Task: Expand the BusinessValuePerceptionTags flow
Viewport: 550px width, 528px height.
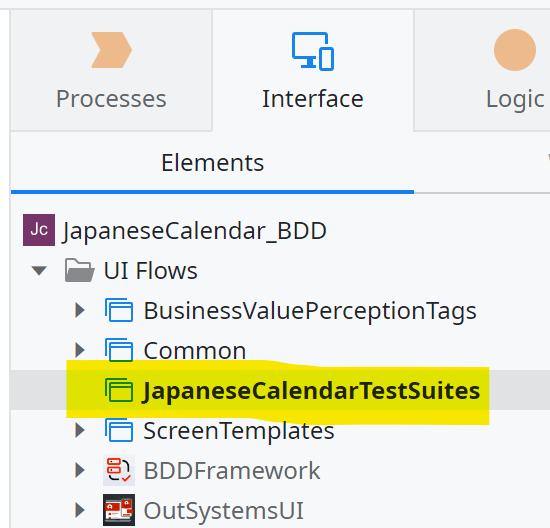Action: point(80,310)
